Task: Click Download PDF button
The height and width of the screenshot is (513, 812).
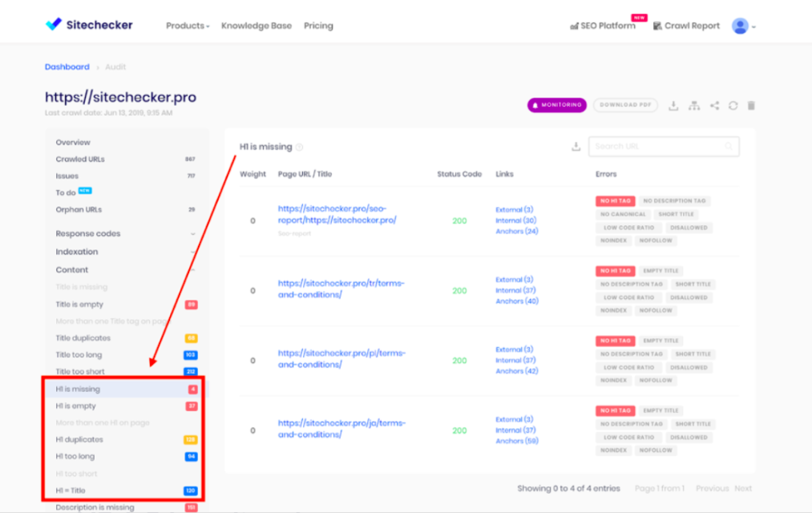Action: [x=625, y=105]
